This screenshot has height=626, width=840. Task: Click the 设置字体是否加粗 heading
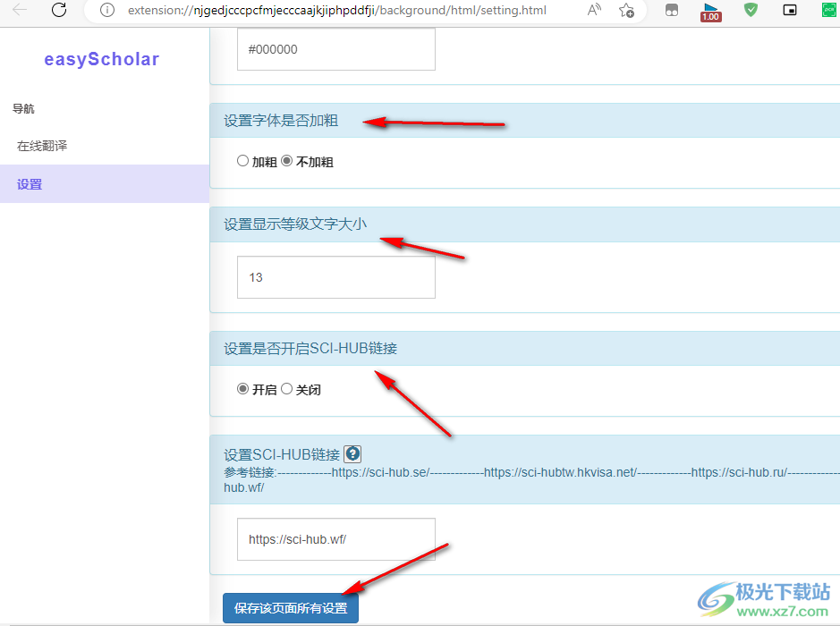coord(281,121)
